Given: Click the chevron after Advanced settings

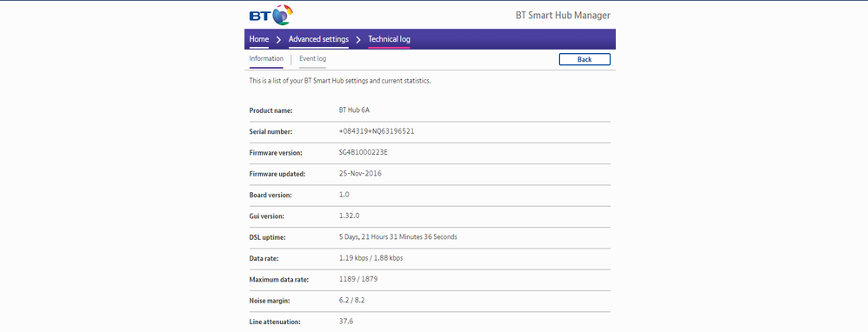Looking at the screenshot, I should pos(358,40).
